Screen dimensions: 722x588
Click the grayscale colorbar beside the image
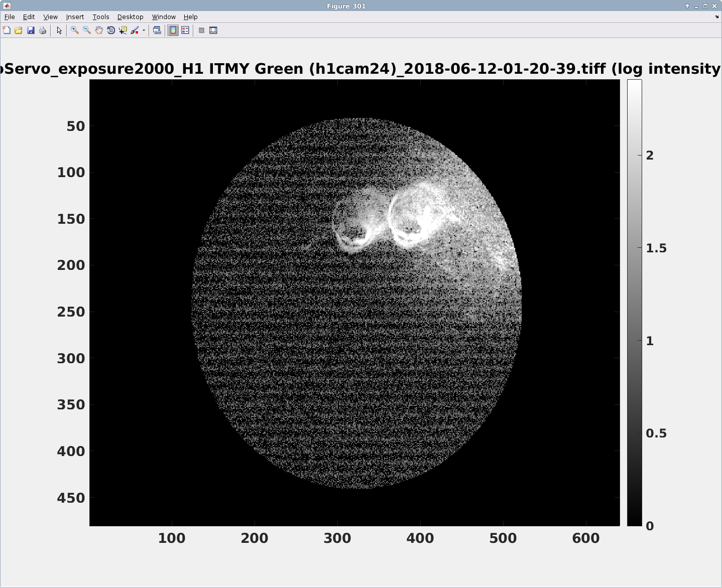tap(634, 303)
